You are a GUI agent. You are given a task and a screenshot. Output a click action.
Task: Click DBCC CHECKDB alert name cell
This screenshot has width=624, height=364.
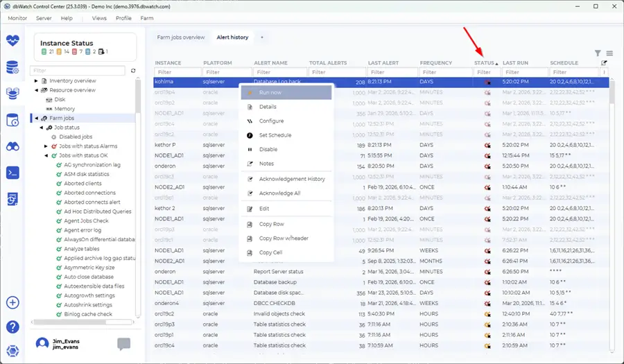pyautogui.click(x=274, y=303)
